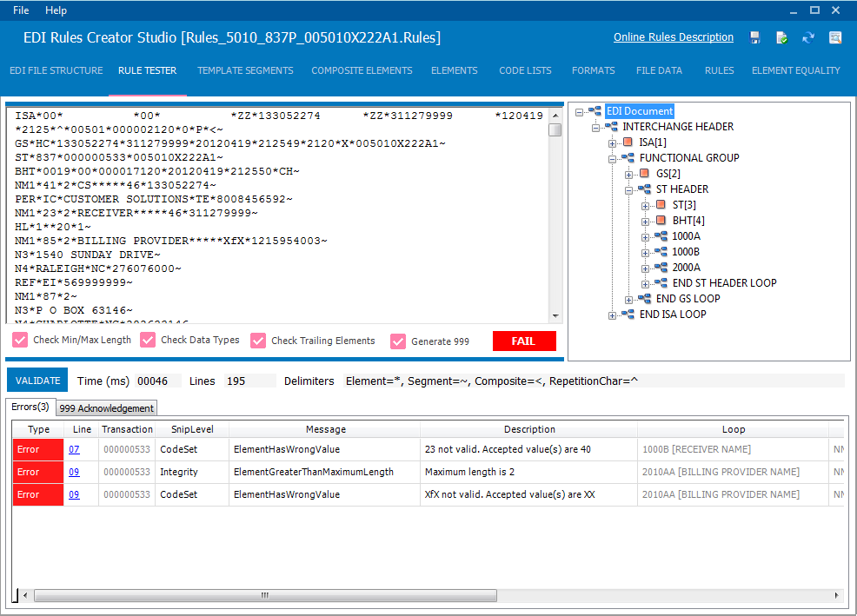Image resolution: width=857 pixels, height=616 pixels.
Task: Select the END GS LOOP node
Action: (x=688, y=298)
